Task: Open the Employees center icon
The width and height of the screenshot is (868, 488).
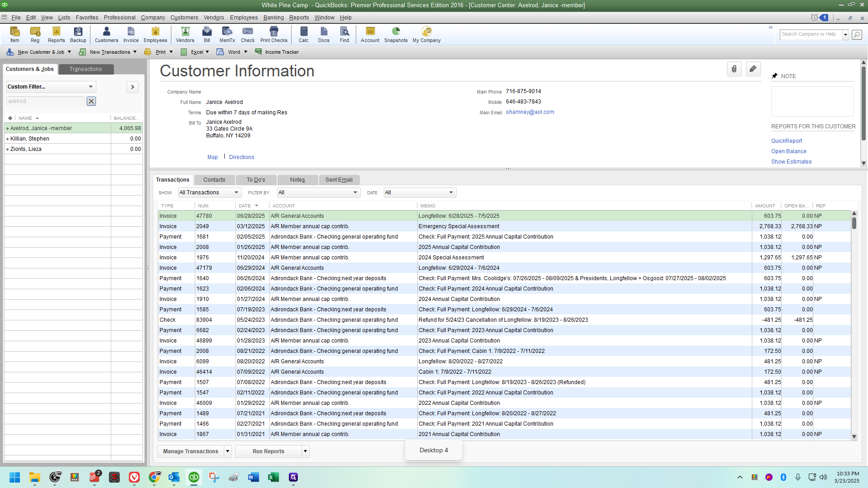Action: (x=156, y=34)
